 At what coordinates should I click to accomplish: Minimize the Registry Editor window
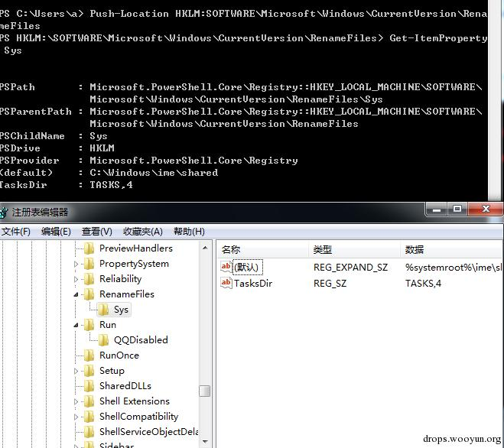pyautogui.click(x=436, y=209)
